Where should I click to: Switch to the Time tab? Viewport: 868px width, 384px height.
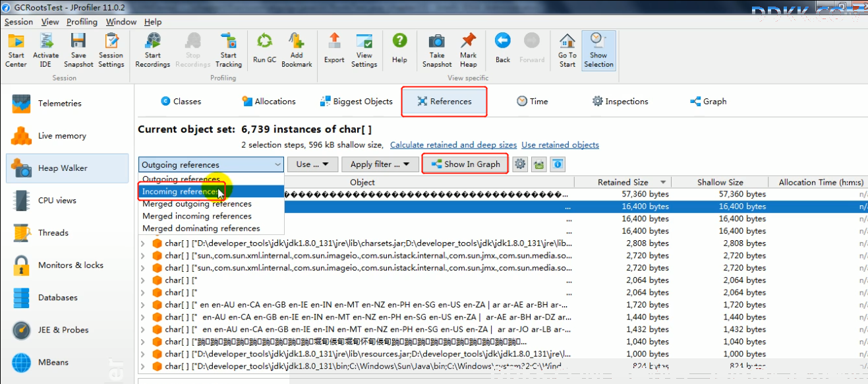click(533, 102)
